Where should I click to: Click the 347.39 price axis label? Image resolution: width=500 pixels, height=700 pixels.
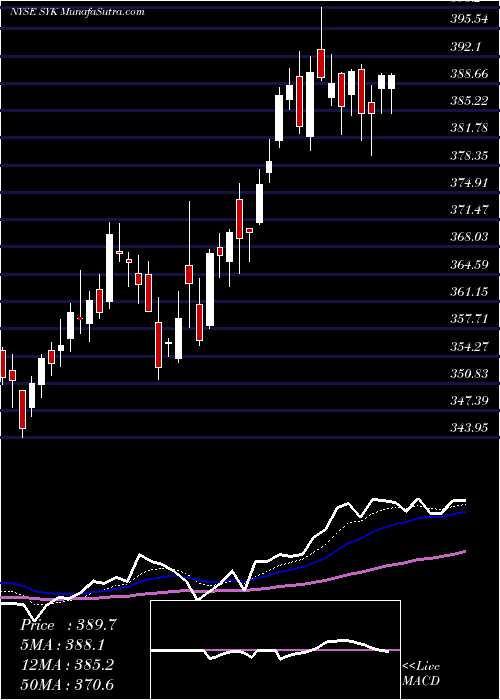[x=469, y=401]
